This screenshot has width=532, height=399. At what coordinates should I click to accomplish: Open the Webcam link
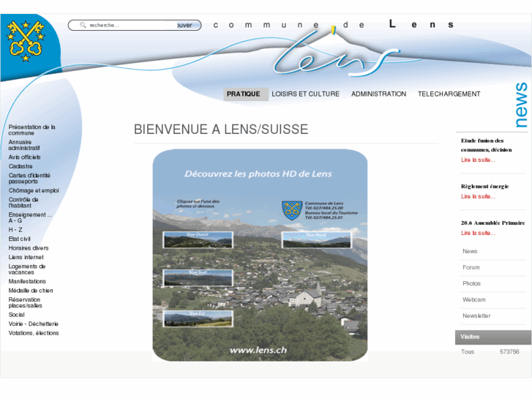coord(474,300)
